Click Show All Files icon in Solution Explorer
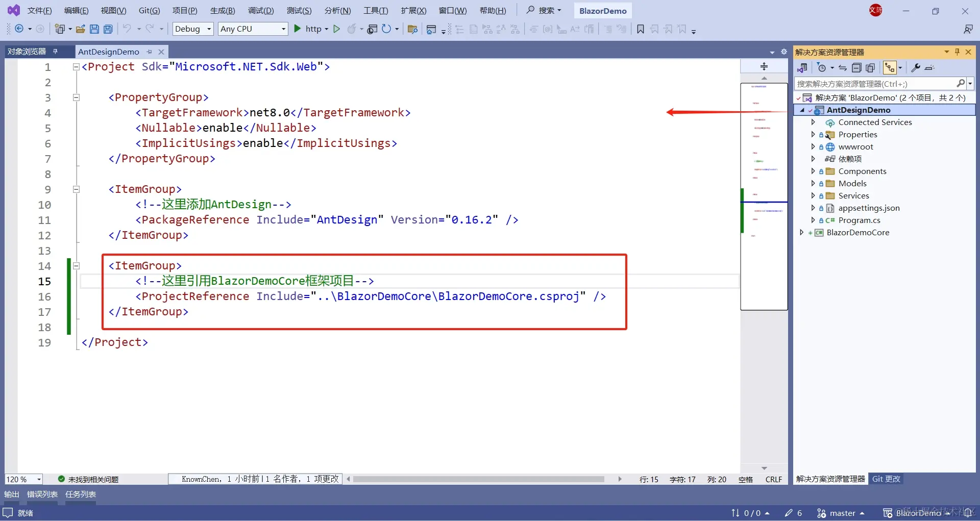Image resolution: width=980 pixels, height=521 pixels. (871, 68)
